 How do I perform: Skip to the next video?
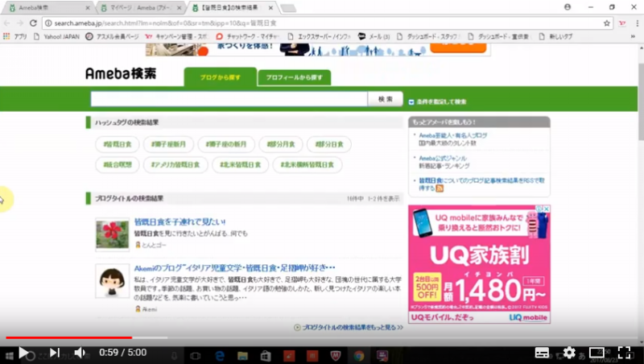coord(55,353)
